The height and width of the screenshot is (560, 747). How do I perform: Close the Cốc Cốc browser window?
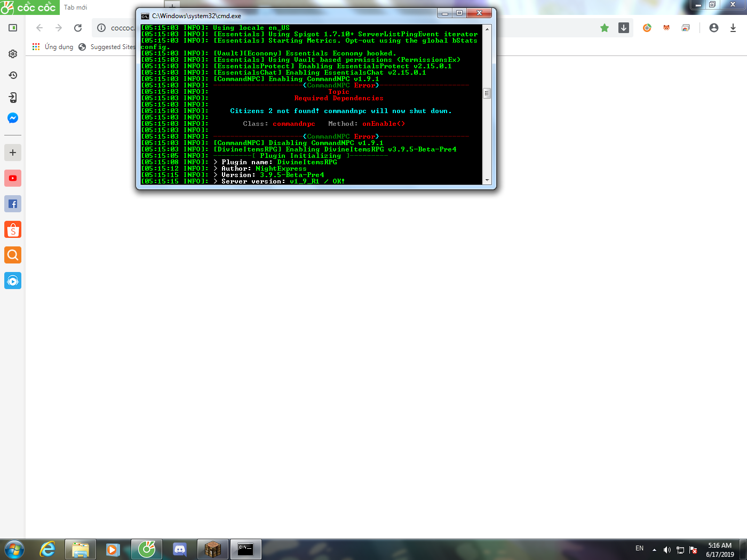click(733, 4)
